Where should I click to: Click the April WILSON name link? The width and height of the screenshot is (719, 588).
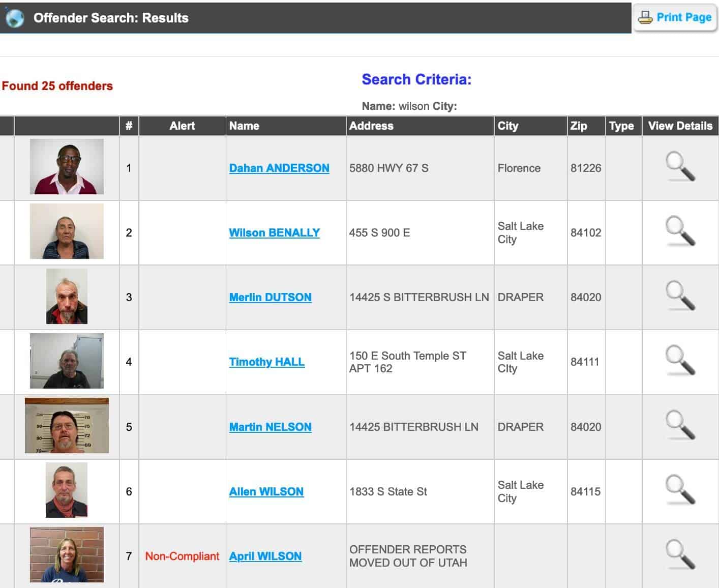pos(265,556)
